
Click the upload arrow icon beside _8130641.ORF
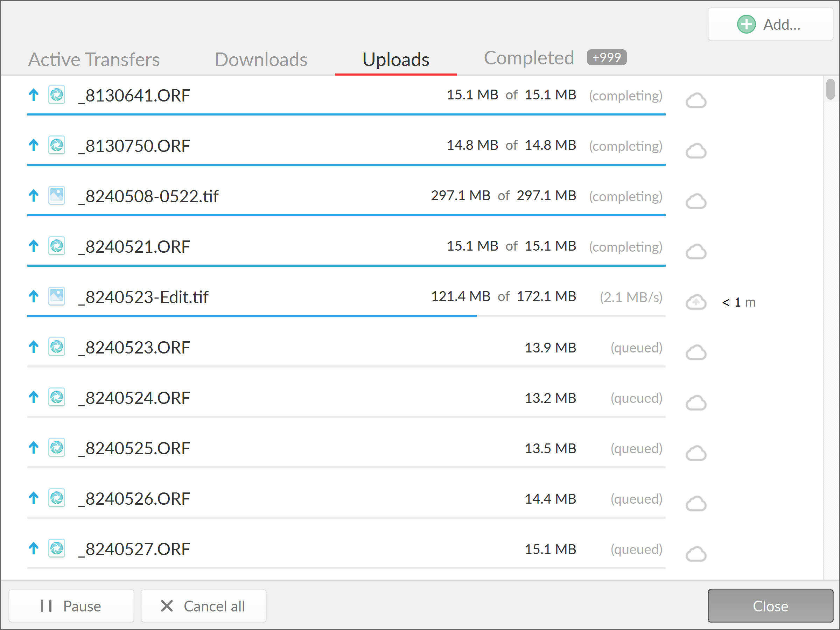click(34, 95)
